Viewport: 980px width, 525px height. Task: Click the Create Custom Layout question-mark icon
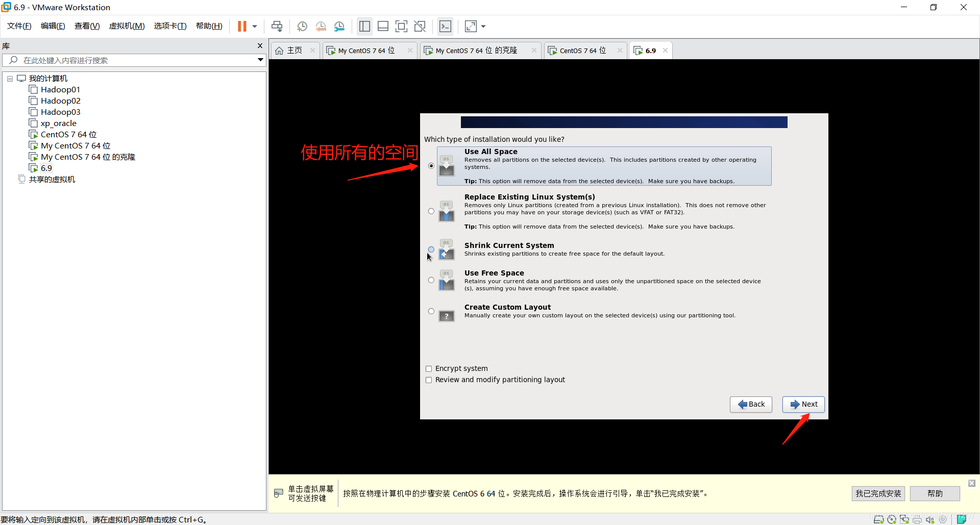pyautogui.click(x=447, y=316)
